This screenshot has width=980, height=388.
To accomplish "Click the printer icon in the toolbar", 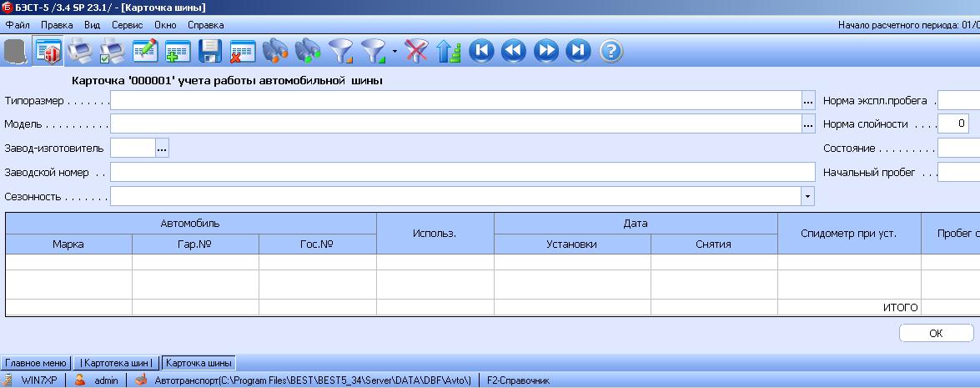I will pyautogui.click(x=80, y=52).
